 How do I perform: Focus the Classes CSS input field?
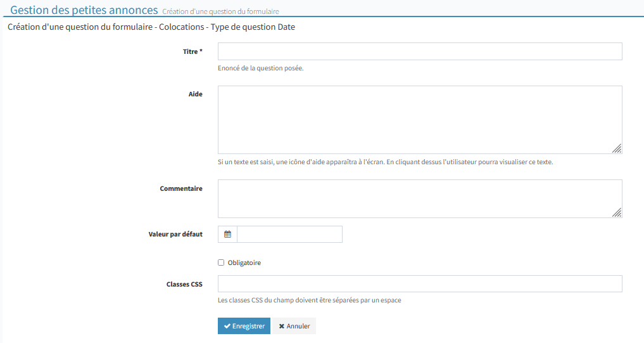[x=420, y=284]
